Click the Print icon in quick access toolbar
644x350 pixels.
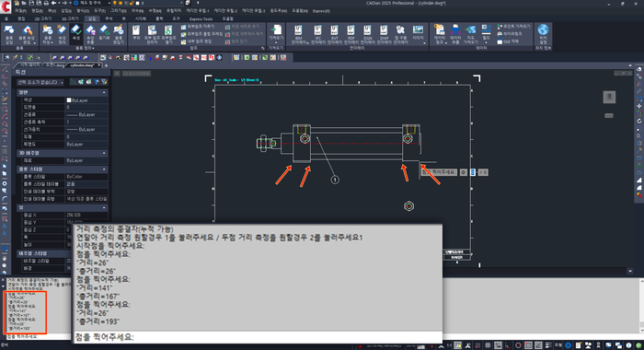(46, 4)
